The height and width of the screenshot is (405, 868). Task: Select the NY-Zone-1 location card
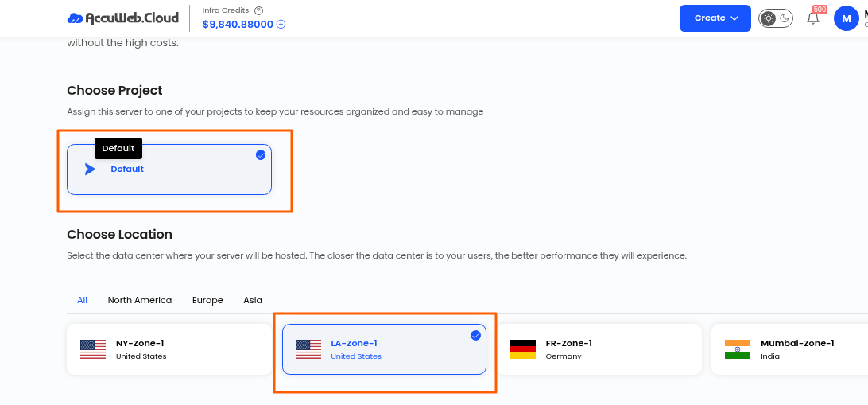tap(169, 349)
